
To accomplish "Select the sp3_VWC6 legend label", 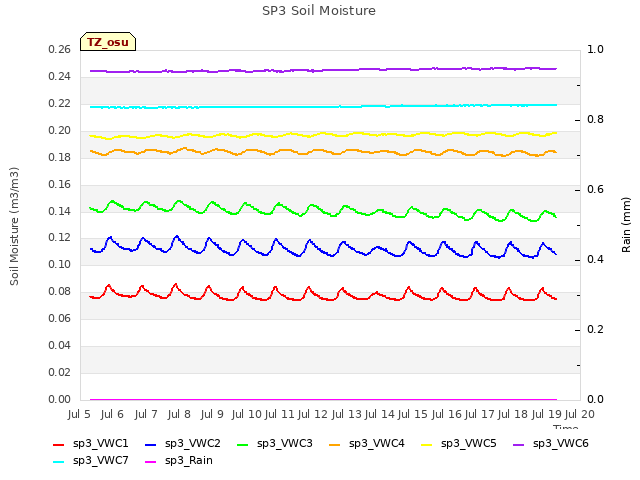I will 560,443.
